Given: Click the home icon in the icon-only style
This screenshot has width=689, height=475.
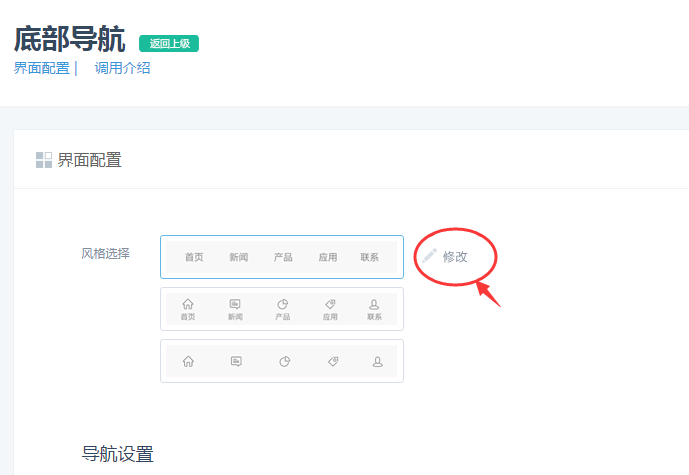Looking at the screenshot, I should 188,361.
